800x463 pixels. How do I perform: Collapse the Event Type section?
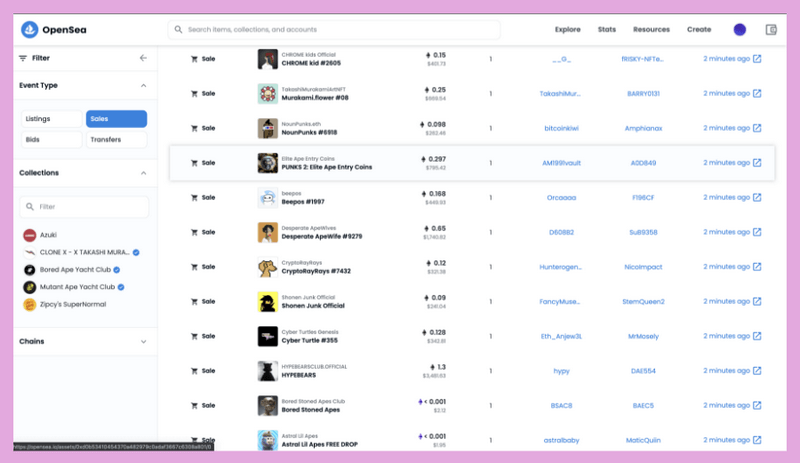click(x=143, y=86)
